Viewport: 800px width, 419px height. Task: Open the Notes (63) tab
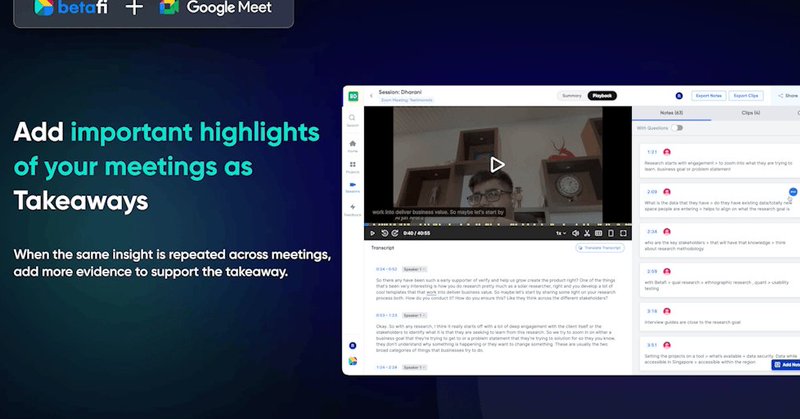671,113
